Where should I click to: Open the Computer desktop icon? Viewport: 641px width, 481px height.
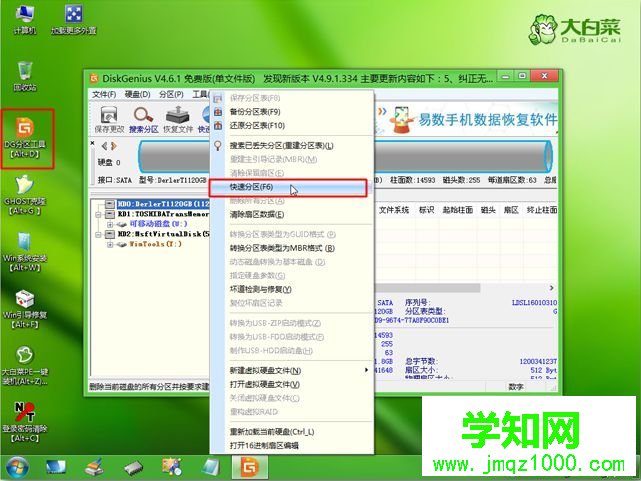25,19
